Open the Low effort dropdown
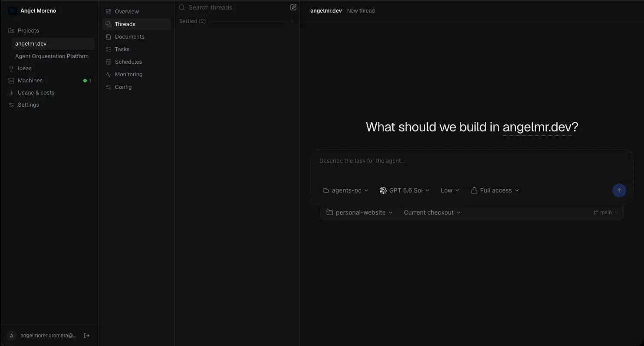 [x=450, y=190]
